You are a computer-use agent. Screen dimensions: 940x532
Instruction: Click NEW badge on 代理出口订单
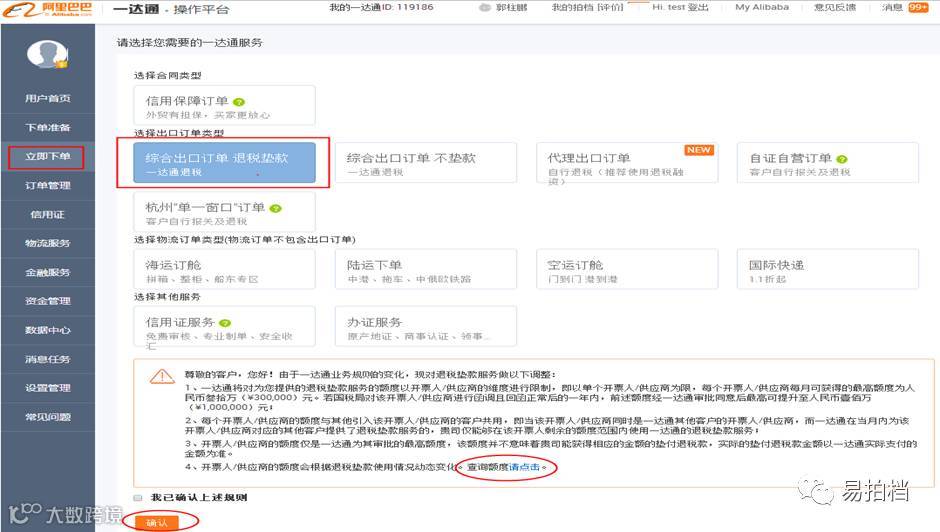699,150
